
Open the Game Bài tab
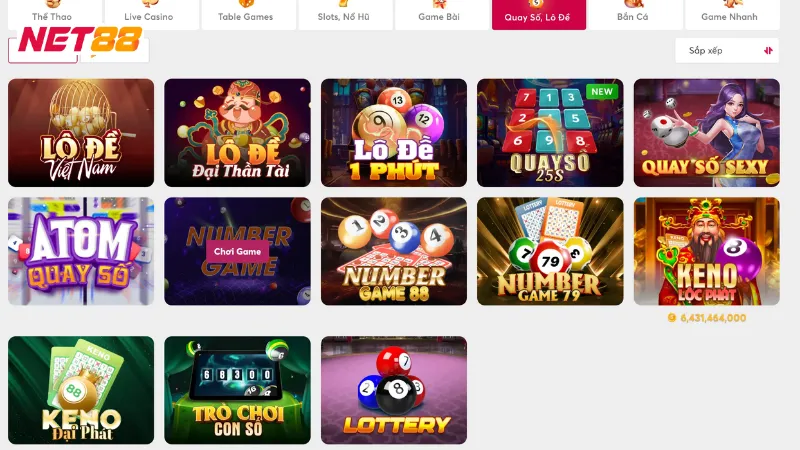(x=439, y=14)
